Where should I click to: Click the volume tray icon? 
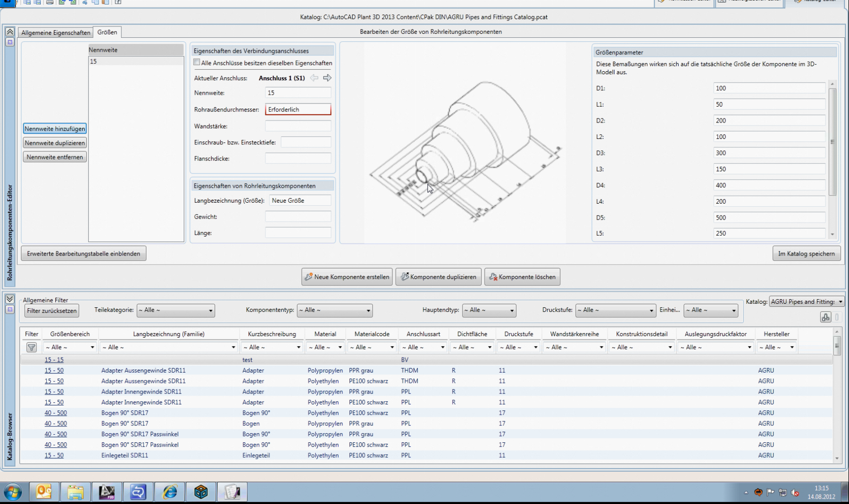(x=795, y=493)
